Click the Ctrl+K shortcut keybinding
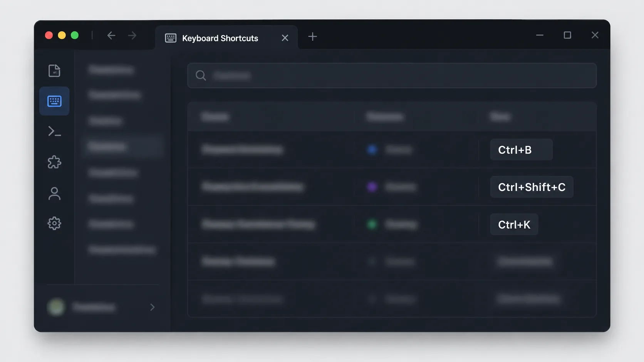Image resolution: width=644 pixels, height=362 pixels. point(514,224)
